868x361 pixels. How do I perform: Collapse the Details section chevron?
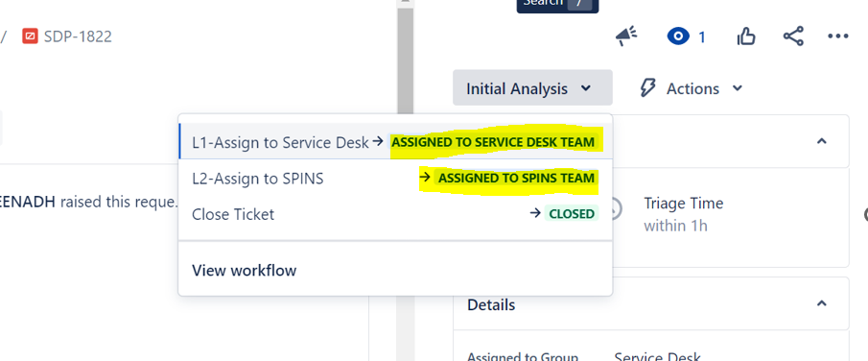coord(822,303)
